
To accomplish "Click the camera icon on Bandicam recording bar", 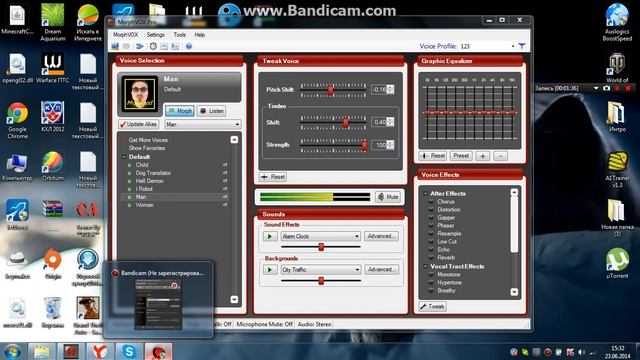I will pyautogui.click(x=607, y=88).
